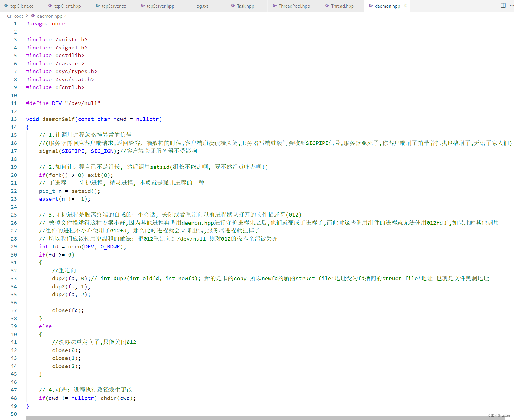The width and height of the screenshot is (514, 420).
Task: Click the '#include <cstdlib>' line
Action: 55,56
